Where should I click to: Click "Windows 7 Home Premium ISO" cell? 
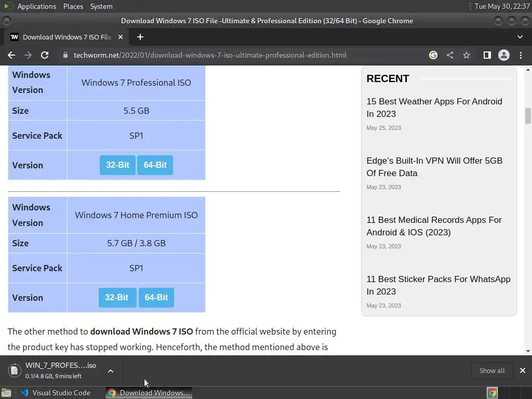(137, 215)
